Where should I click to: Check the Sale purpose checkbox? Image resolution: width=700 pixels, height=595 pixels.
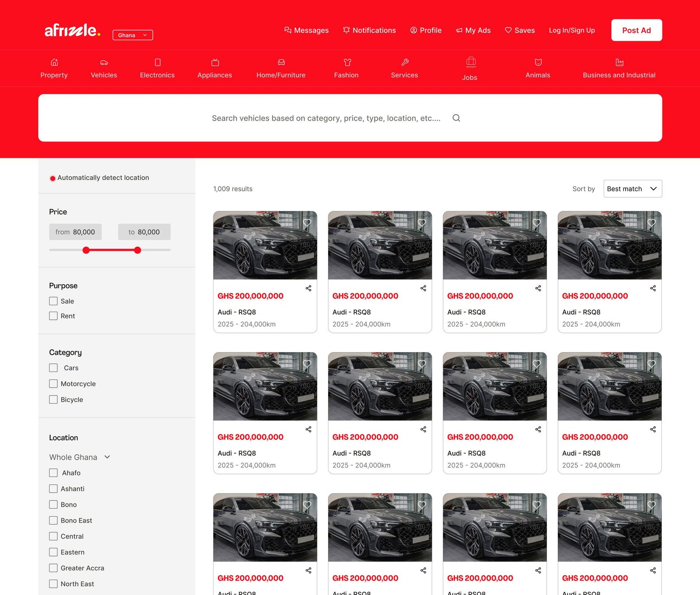[x=53, y=301]
